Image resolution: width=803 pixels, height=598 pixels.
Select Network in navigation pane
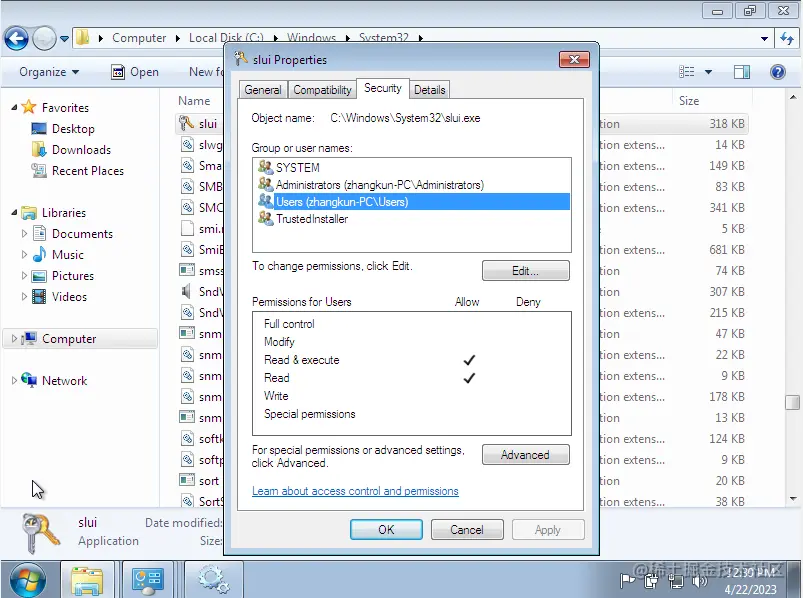pyautogui.click(x=65, y=381)
